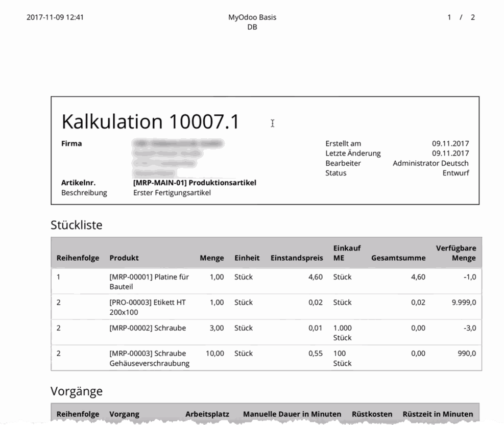The height and width of the screenshot is (425, 504).
Task: Click Manuelle Dauer in Minuten header
Action: 292,414
